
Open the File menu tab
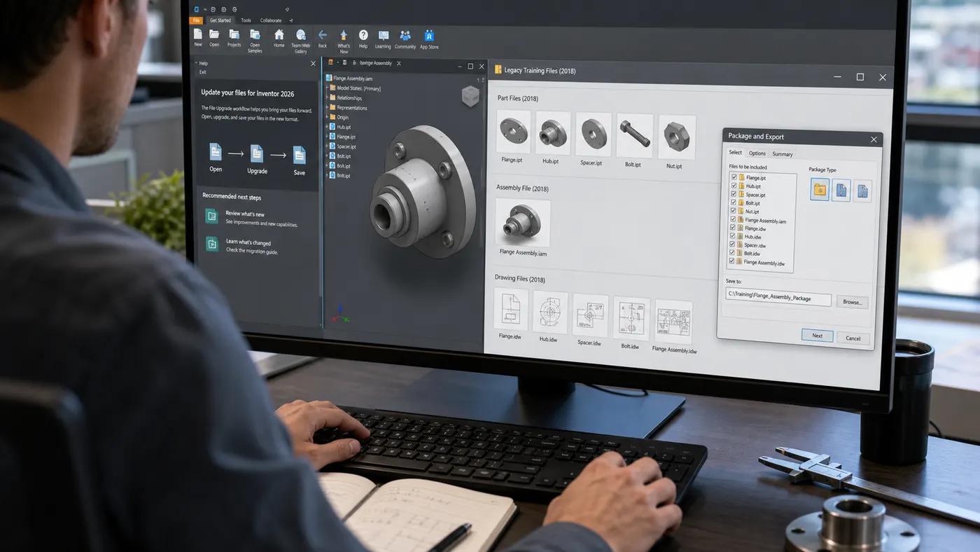click(x=196, y=20)
